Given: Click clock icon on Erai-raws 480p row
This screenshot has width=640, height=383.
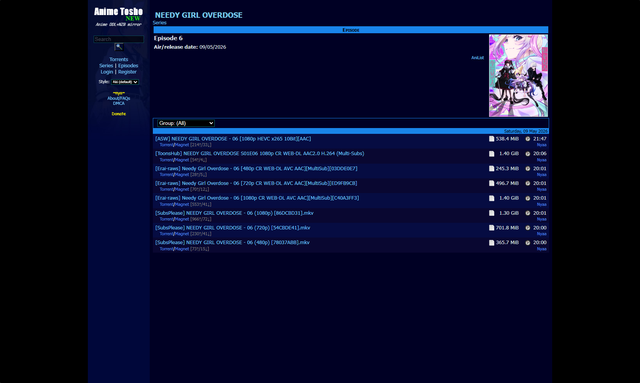Looking at the screenshot, I should (x=528, y=169).
